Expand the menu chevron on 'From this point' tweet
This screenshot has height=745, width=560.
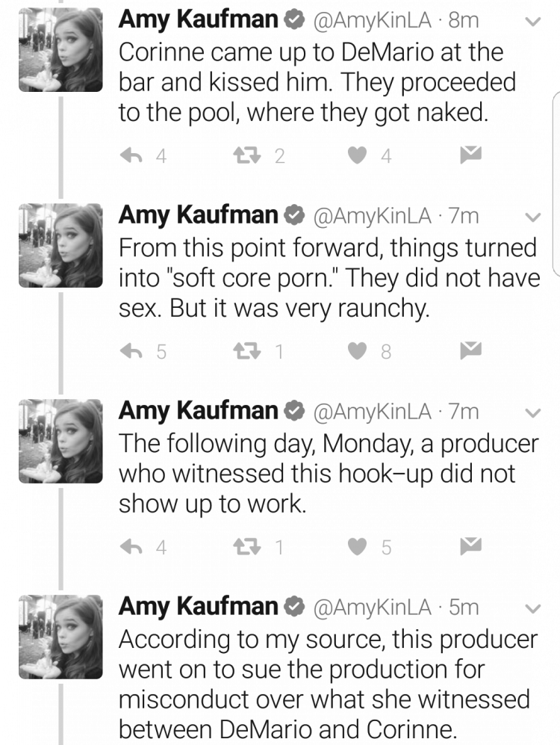tap(533, 217)
